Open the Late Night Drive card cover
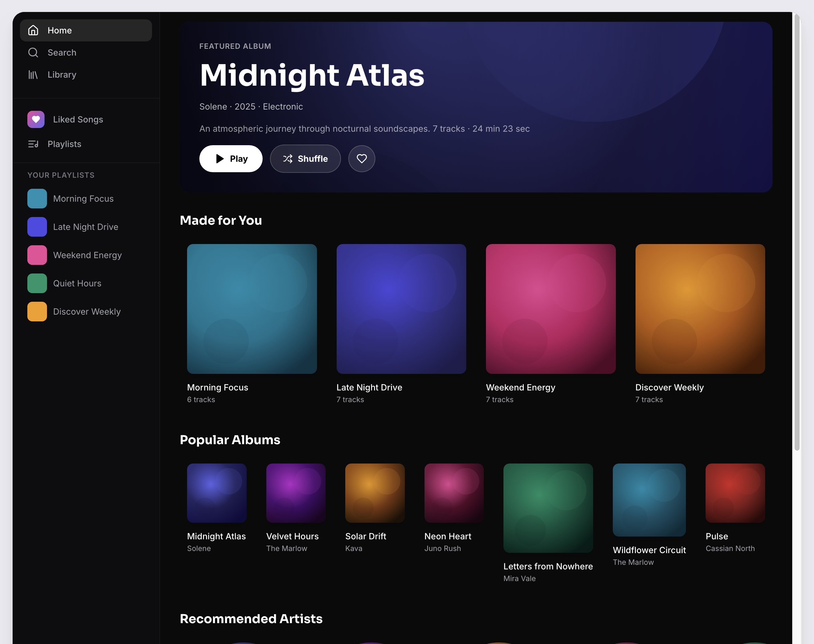The width and height of the screenshot is (814, 644). point(401,309)
